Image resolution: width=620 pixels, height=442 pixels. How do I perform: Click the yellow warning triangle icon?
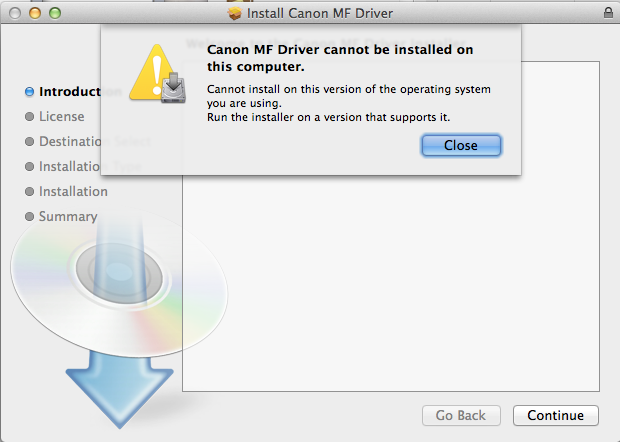coord(156,77)
